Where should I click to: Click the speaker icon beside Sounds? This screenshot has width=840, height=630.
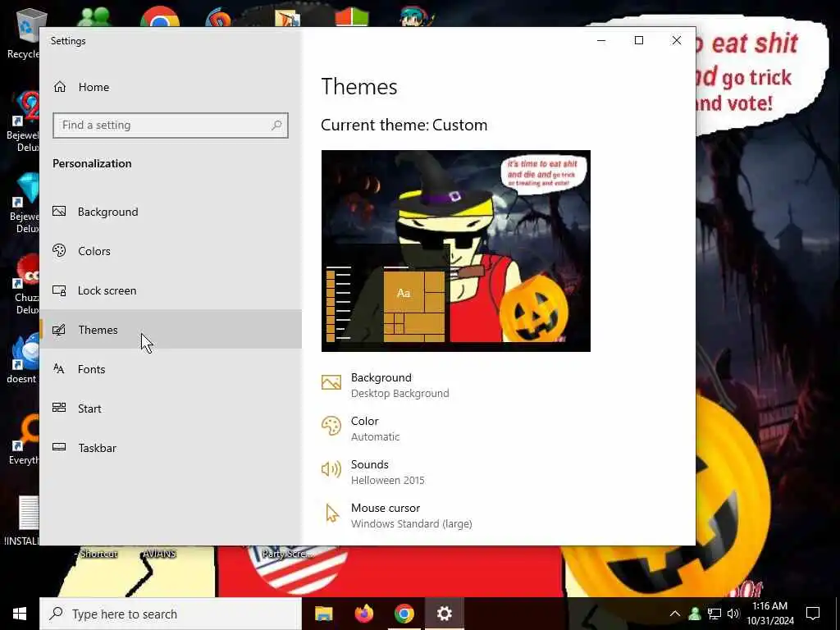click(x=331, y=470)
